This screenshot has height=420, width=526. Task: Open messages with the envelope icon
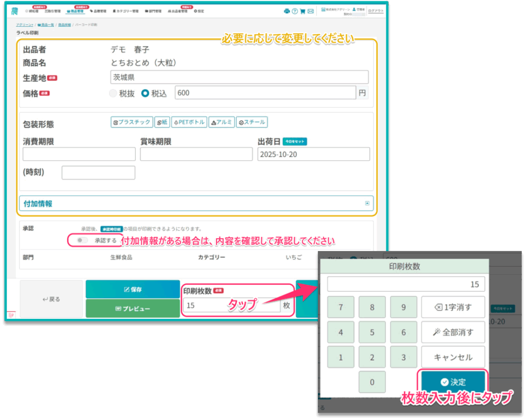(311, 11)
